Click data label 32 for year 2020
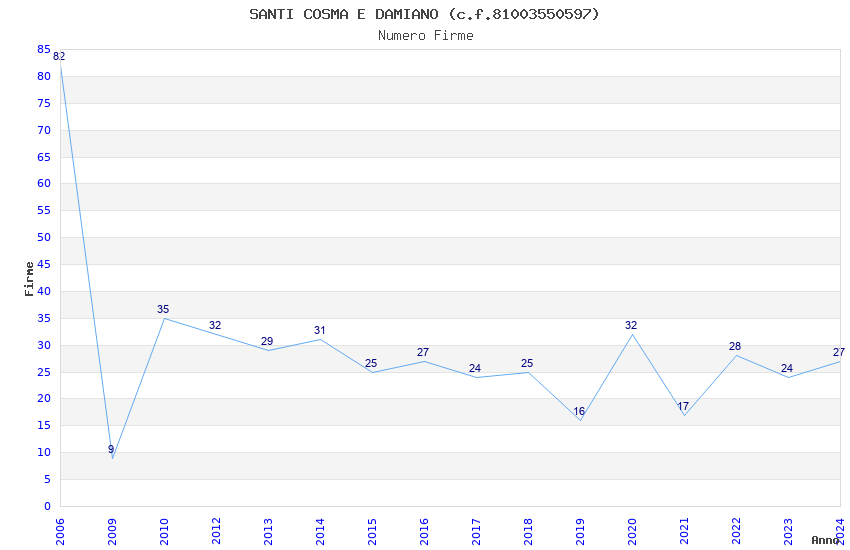The image size is (850, 550). (632, 325)
